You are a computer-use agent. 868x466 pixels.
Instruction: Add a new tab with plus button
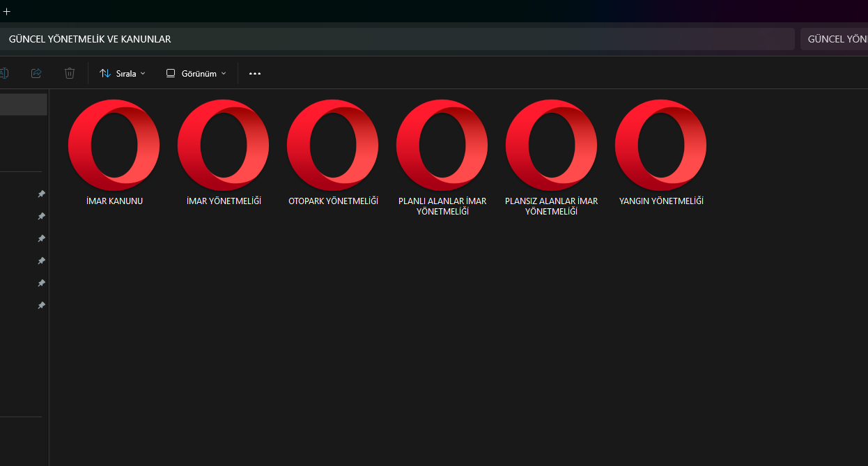point(7,11)
